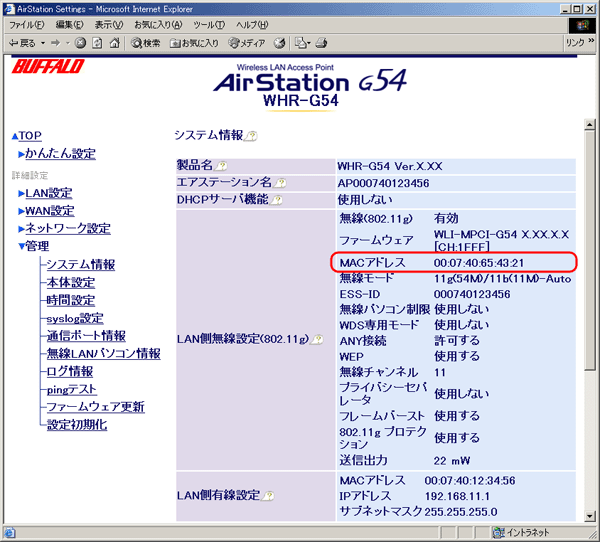Click the ESS-ID value 00740123456
Viewport: 600px width, 542px height.
[x=472, y=294]
